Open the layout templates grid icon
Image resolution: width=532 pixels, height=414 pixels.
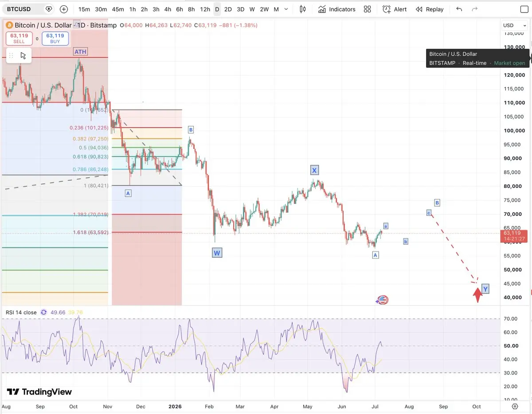point(367,9)
